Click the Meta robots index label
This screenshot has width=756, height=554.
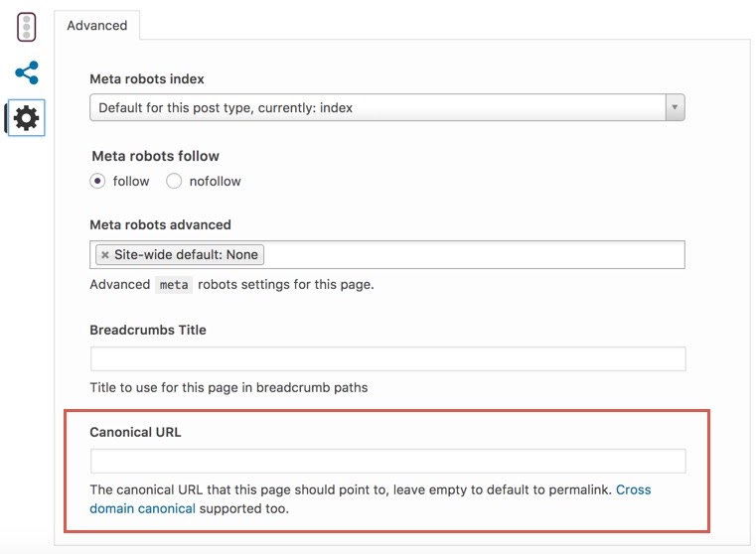click(x=147, y=79)
